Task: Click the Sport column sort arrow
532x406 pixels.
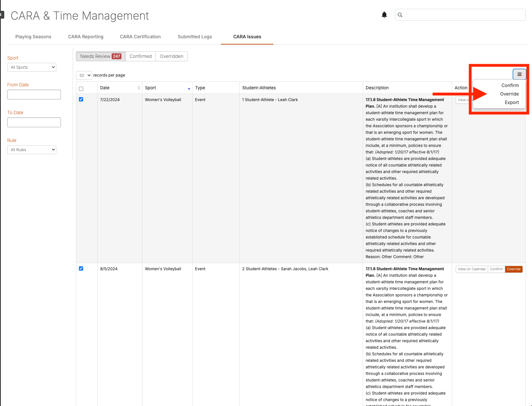Action: (189, 89)
